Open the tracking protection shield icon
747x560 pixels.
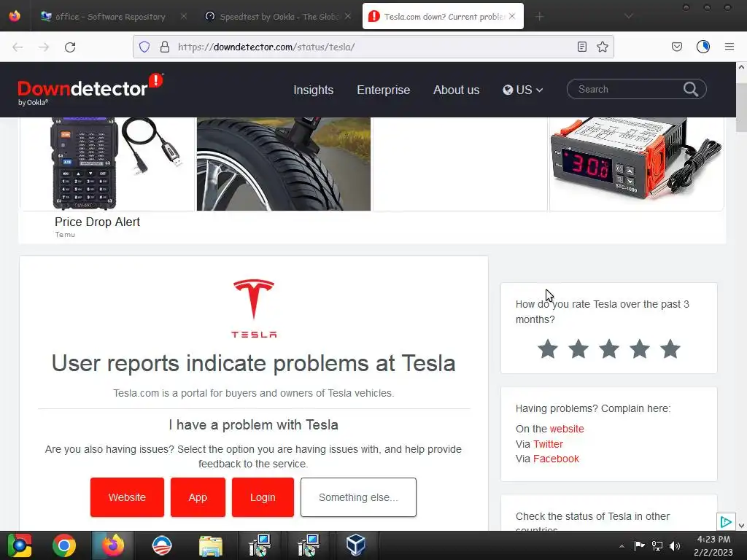click(x=144, y=47)
